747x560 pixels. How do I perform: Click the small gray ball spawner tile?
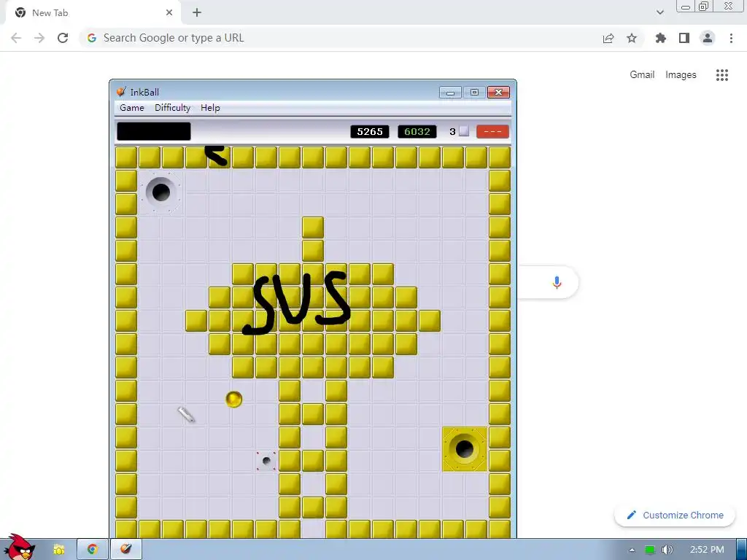[x=266, y=461]
